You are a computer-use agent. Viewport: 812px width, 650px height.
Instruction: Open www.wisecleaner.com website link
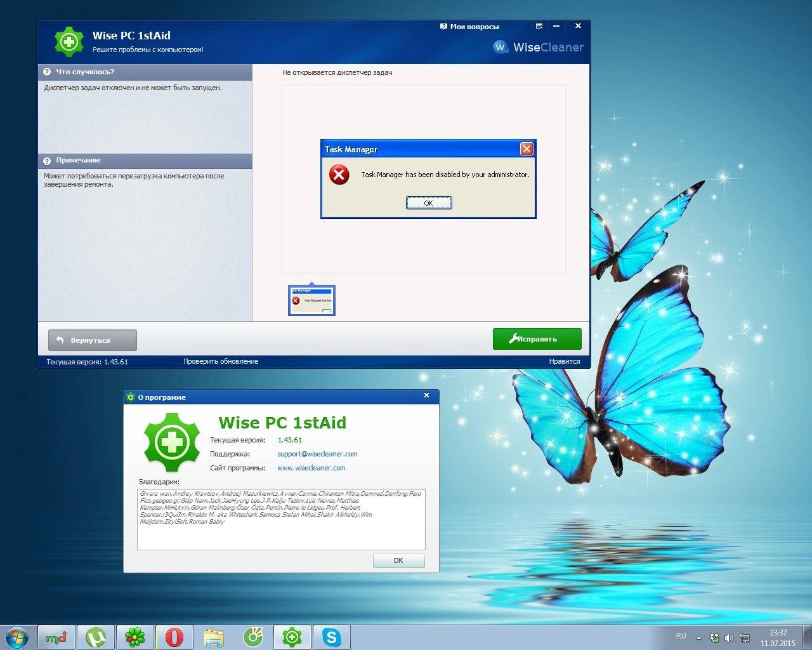[311, 468]
